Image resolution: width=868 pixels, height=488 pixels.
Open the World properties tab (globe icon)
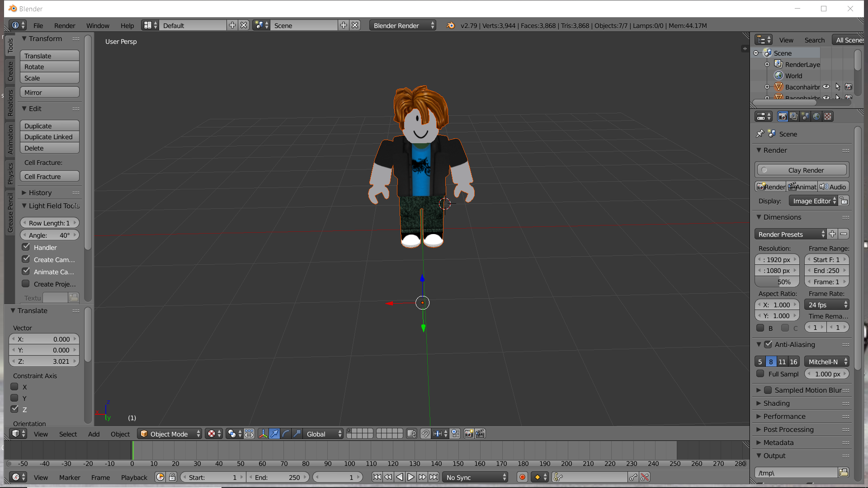(816, 117)
